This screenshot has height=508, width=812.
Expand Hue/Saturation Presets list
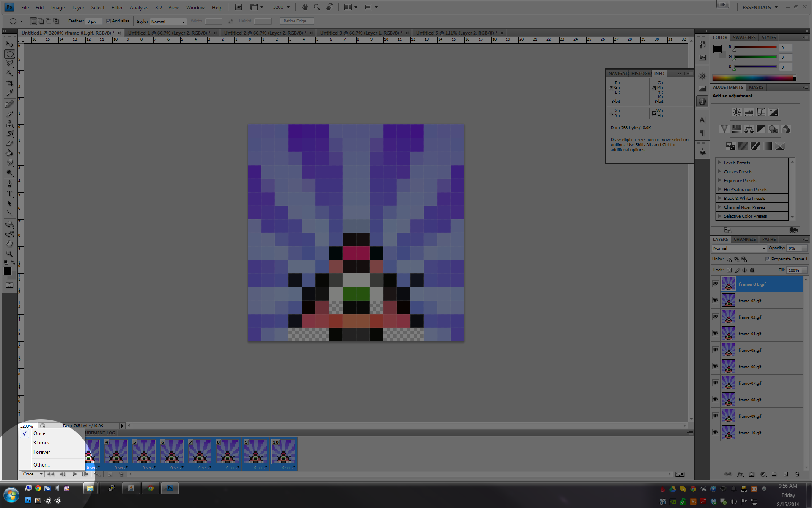coord(719,189)
